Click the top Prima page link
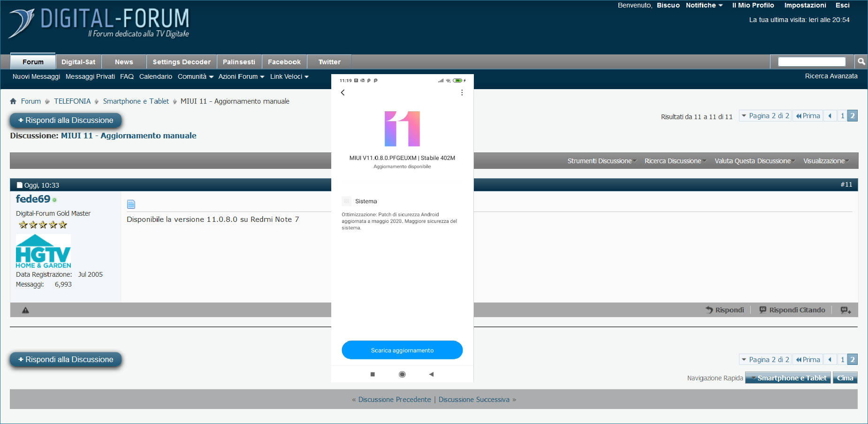The image size is (868, 424). [808, 116]
